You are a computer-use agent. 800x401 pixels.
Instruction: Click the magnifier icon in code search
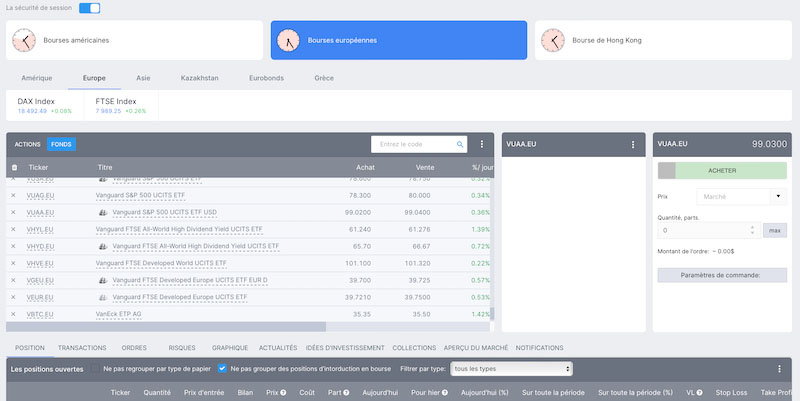(x=460, y=144)
